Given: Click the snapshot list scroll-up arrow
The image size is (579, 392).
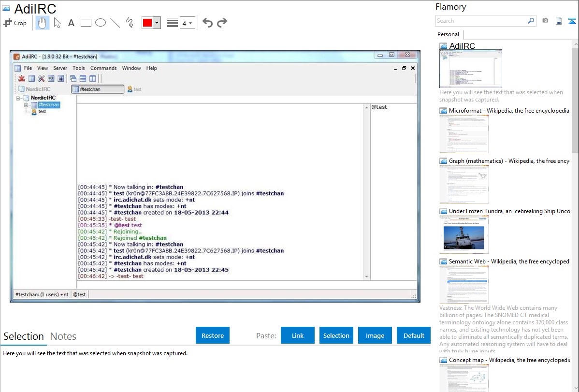Looking at the screenshot, I should pos(575,44).
